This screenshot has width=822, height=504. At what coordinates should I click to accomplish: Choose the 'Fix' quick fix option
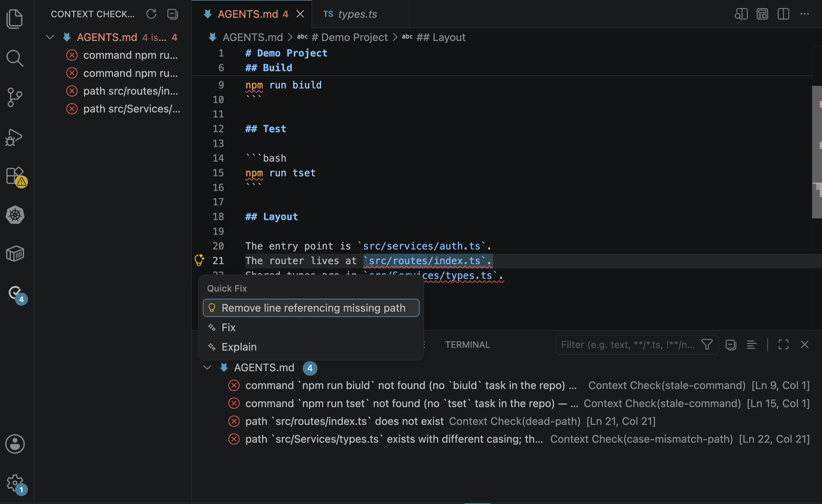coord(311,327)
